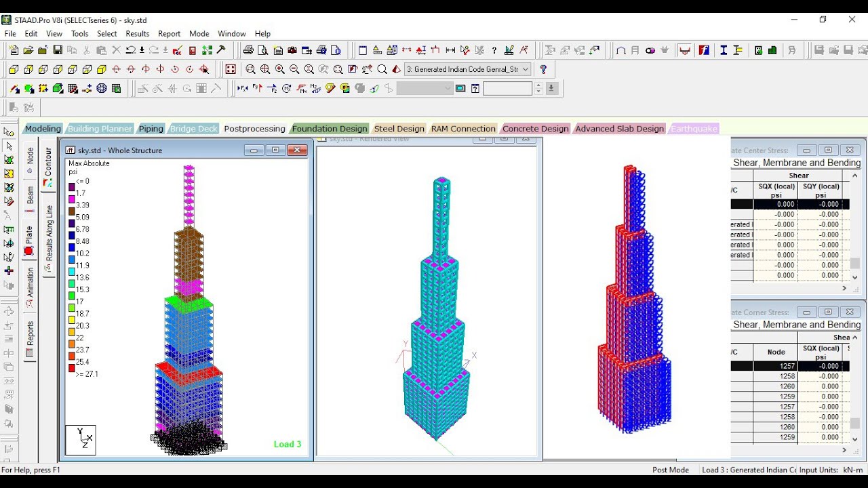Viewport: 868px width, 488px height.
Task: Open the disabled gray combo box in results toolbar
Action: 425,88
